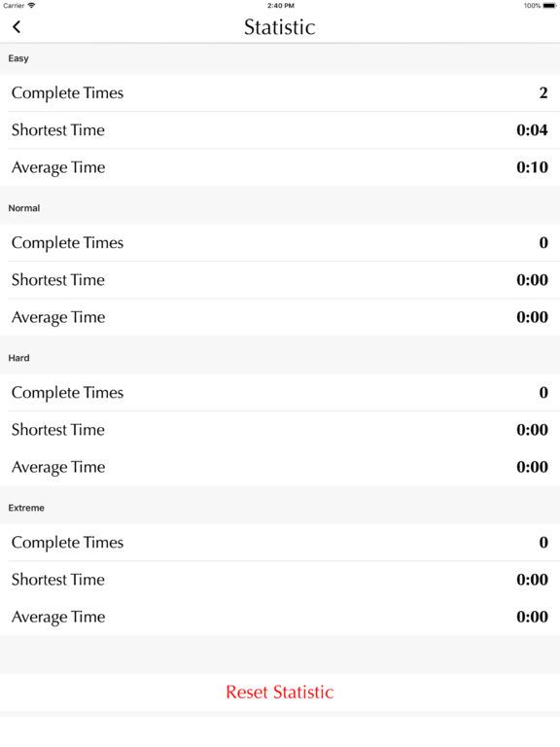Select Hard Complete Times row
Screen dimensions: 560x747
pos(280,393)
